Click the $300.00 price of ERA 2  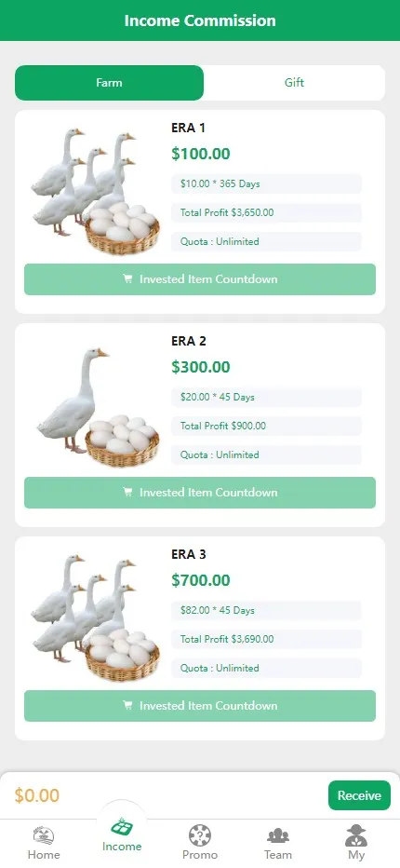point(201,367)
